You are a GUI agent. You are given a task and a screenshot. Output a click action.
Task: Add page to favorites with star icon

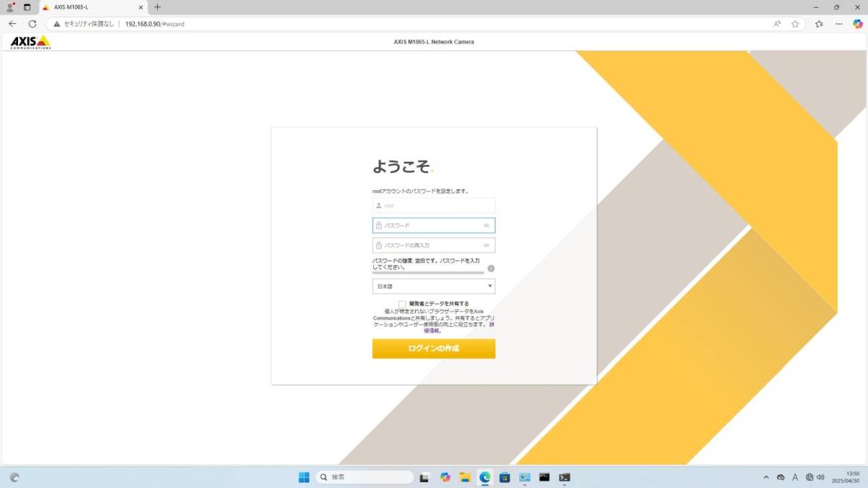pos(795,24)
